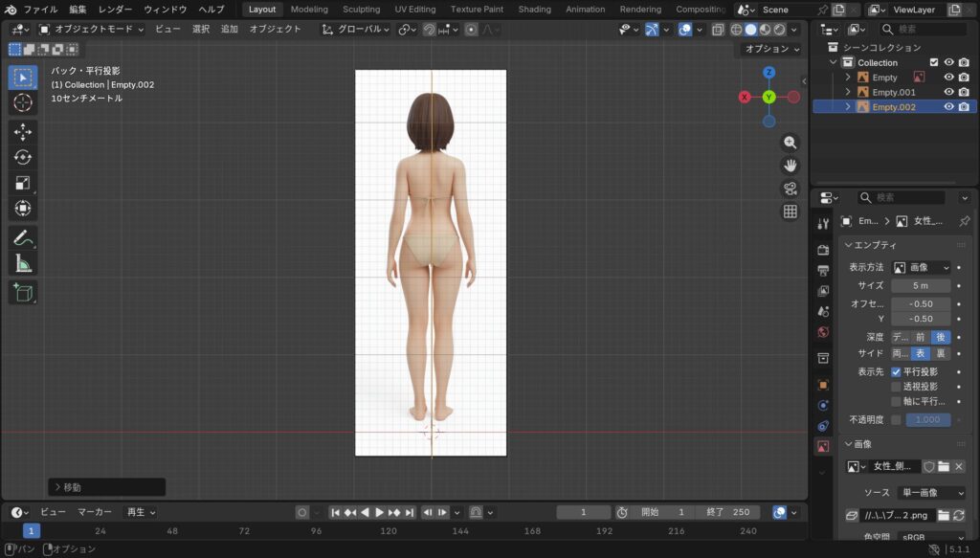Select the Move tool in toolbar
The height and width of the screenshot is (558, 980).
point(23,132)
